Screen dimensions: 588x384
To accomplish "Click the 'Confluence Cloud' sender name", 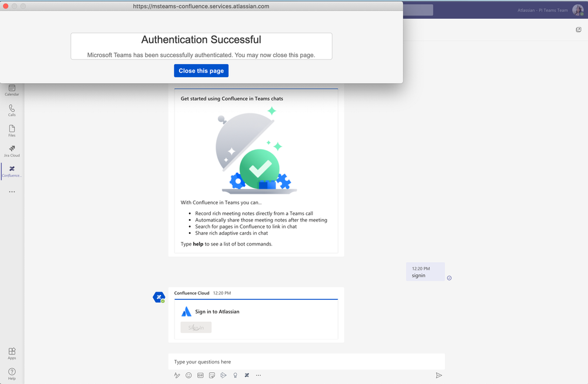I will click(x=192, y=293).
